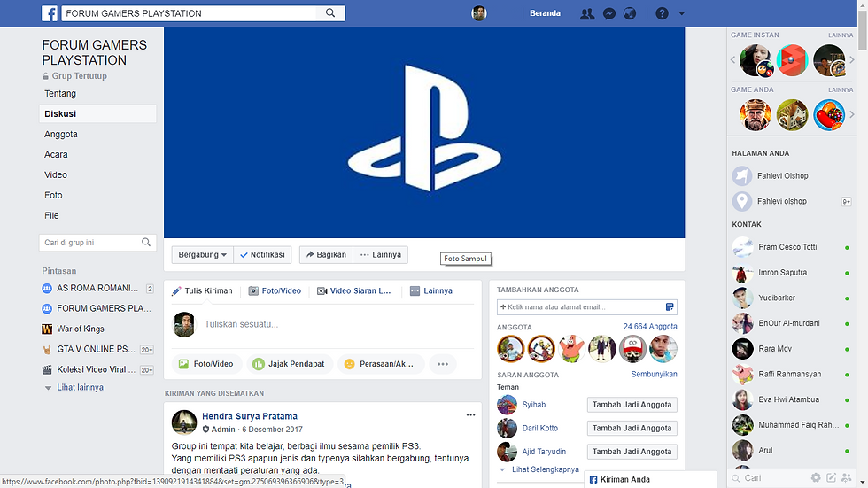Open chat settings gear icon

coord(816,477)
